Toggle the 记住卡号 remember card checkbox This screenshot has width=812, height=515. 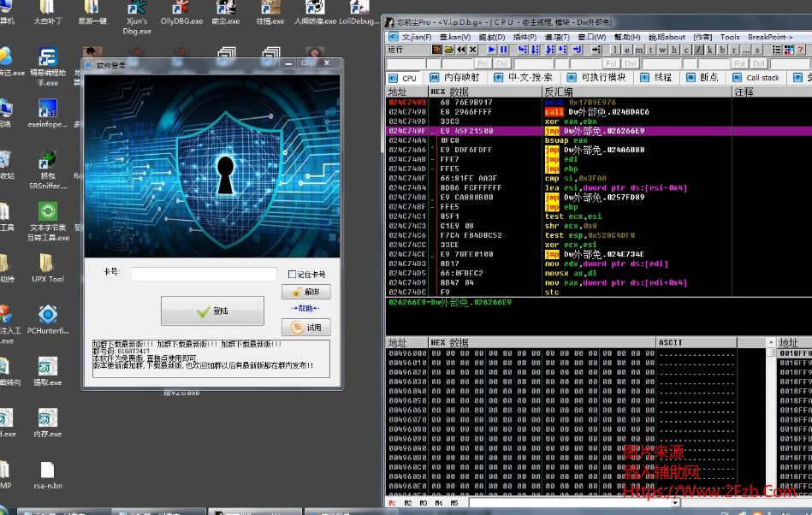[x=293, y=275]
